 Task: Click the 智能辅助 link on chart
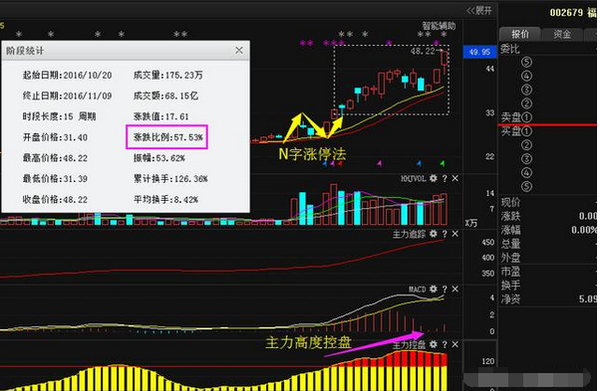click(439, 26)
